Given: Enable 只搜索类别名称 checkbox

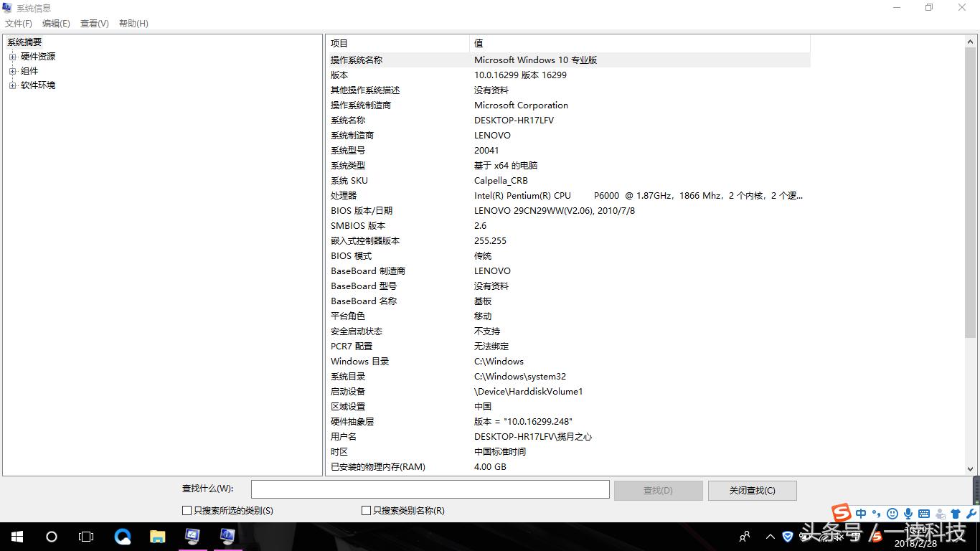Looking at the screenshot, I should pyautogui.click(x=365, y=510).
